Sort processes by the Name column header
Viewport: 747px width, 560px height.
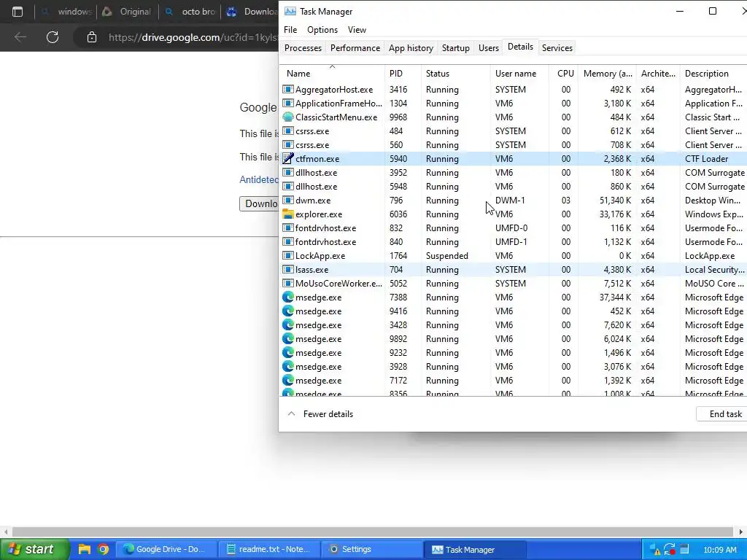pyautogui.click(x=332, y=74)
